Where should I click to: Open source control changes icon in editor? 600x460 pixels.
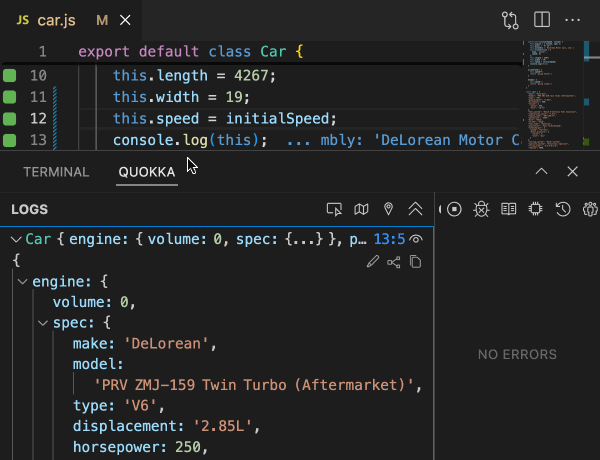[510, 20]
